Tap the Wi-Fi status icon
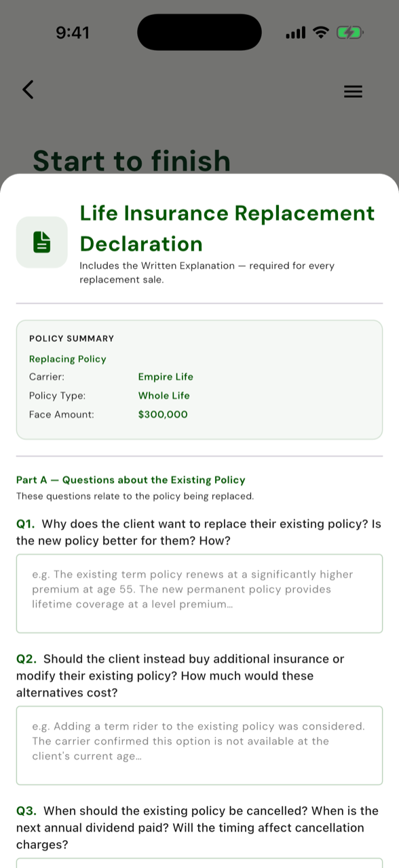Viewport: 399px width, 868px height. [322, 32]
